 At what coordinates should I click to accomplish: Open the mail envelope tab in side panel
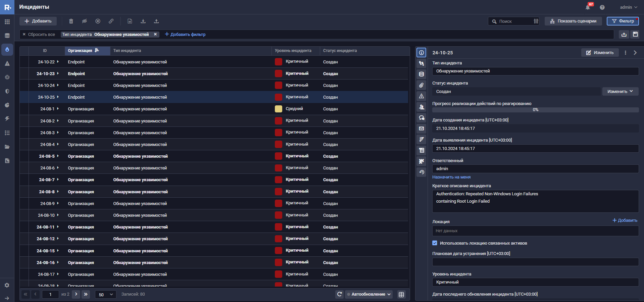pos(422,129)
